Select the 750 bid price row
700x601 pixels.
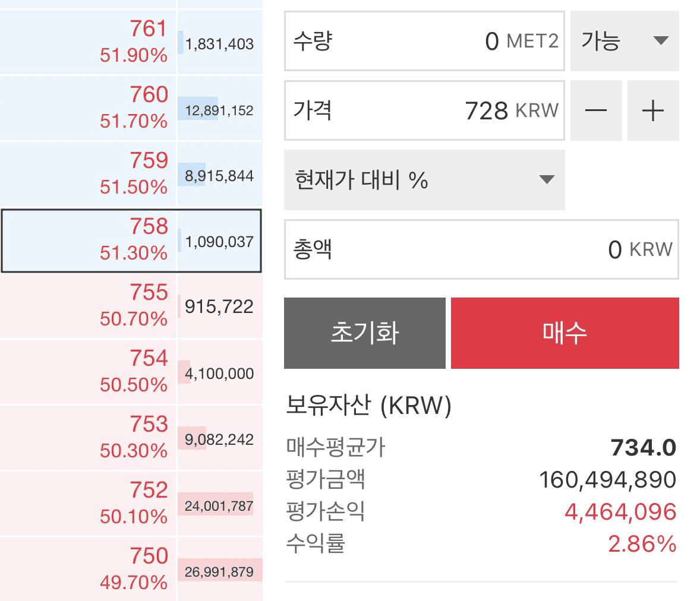(x=89, y=569)
